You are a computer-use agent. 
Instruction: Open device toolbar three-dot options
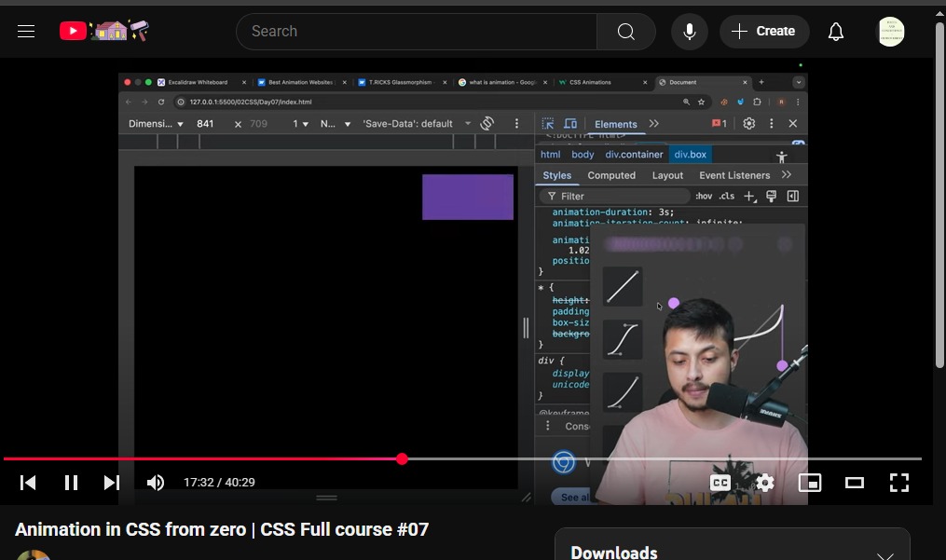point(516,124)
